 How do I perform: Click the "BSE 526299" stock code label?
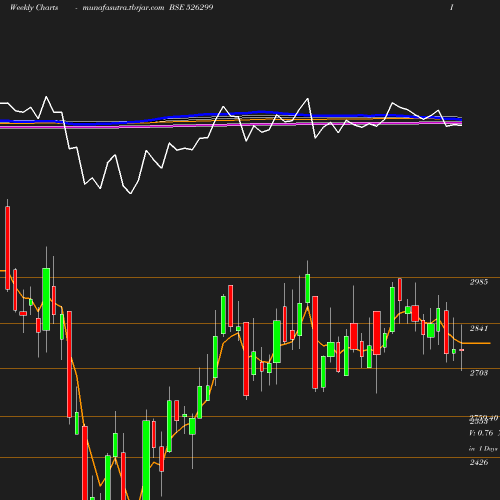(x=191, y=7)
